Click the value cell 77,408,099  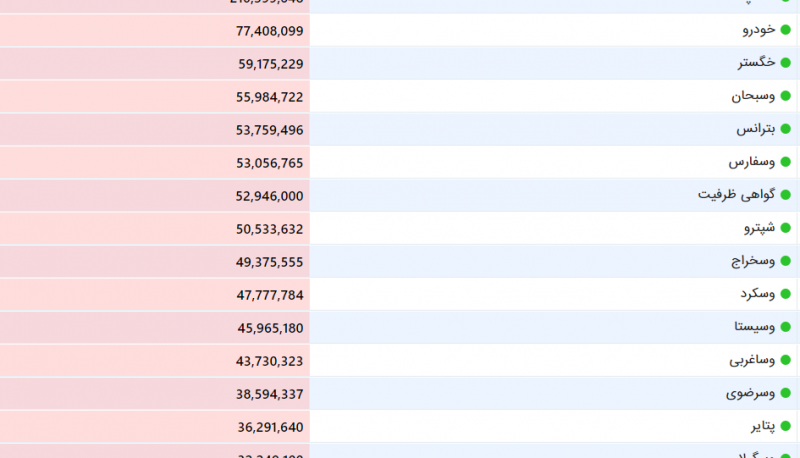(155, 31)
